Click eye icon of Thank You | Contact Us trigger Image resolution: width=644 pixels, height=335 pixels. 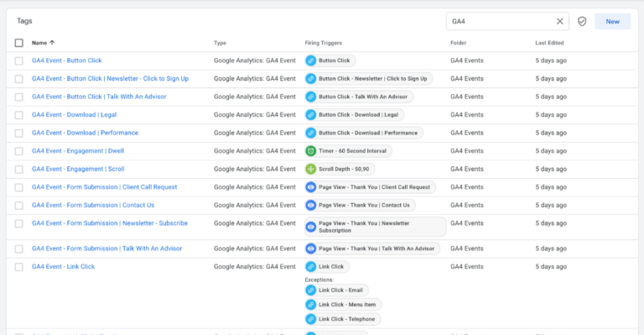pos(311,206)
